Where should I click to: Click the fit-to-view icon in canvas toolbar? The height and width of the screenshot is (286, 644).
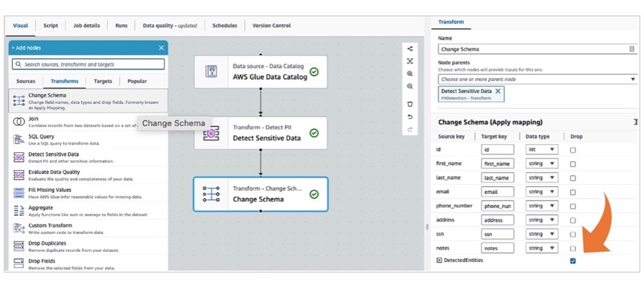(x=410, y=61)
